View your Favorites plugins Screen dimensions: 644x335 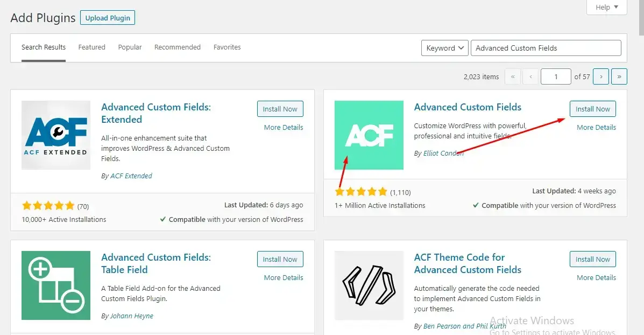[227, 47]
